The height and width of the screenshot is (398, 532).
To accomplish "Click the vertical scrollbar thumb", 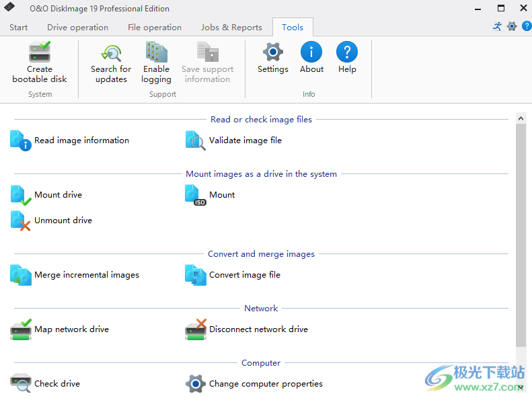I will tap(521, 235).
